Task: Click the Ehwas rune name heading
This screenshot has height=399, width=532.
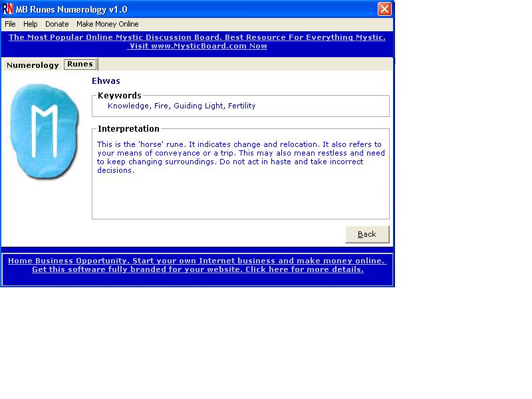Action: [106, 81]
